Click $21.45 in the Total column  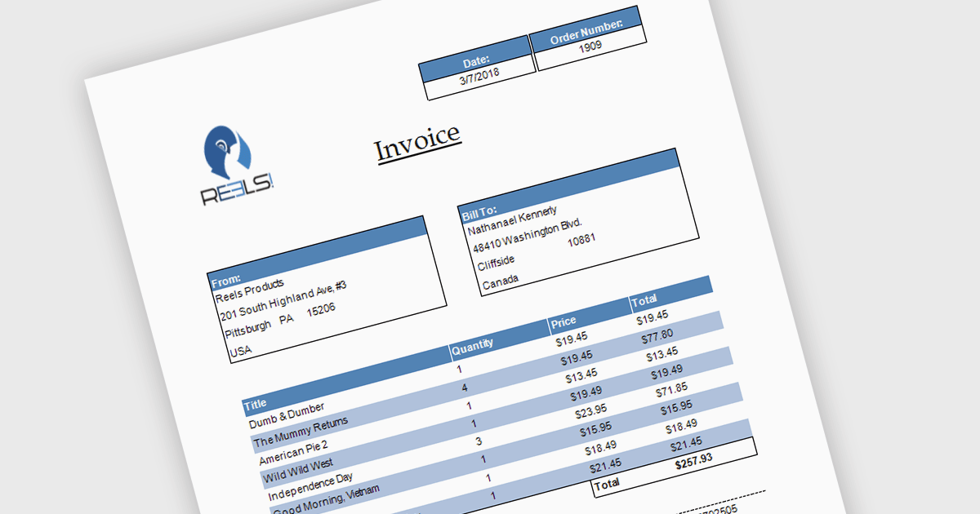coord(686,445)
